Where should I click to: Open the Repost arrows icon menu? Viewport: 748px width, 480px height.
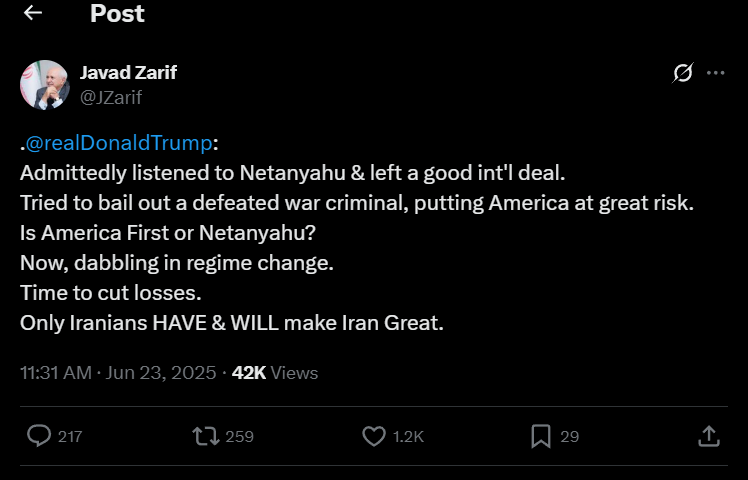pyautogui.click(x=206, y=436)
